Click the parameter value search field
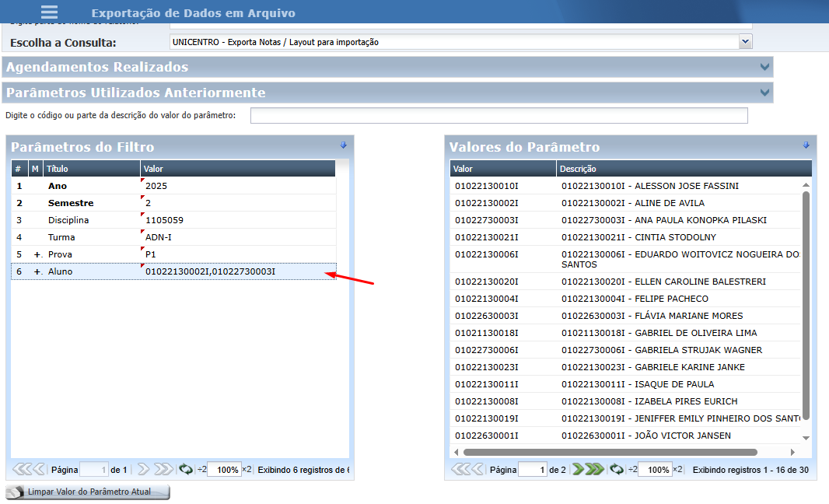 [498, 116]
